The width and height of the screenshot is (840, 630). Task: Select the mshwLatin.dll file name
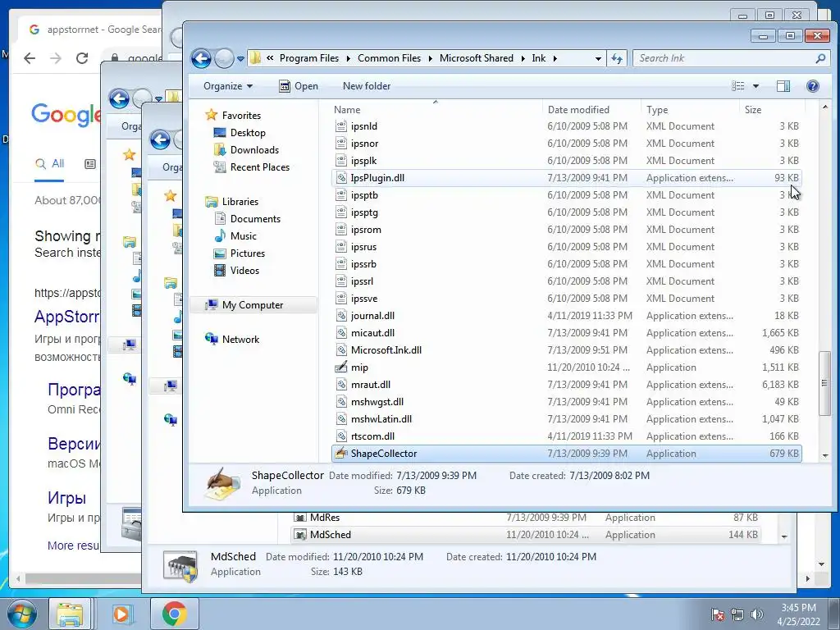click(x=381, y=419)
